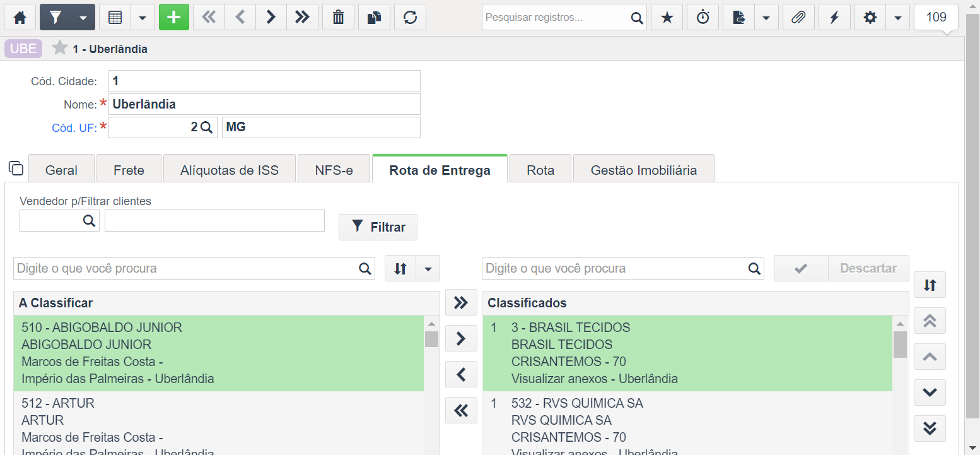Edit the Nome field Uberlândia
This screenshot has height=455, width=980.
coord(264,104)
